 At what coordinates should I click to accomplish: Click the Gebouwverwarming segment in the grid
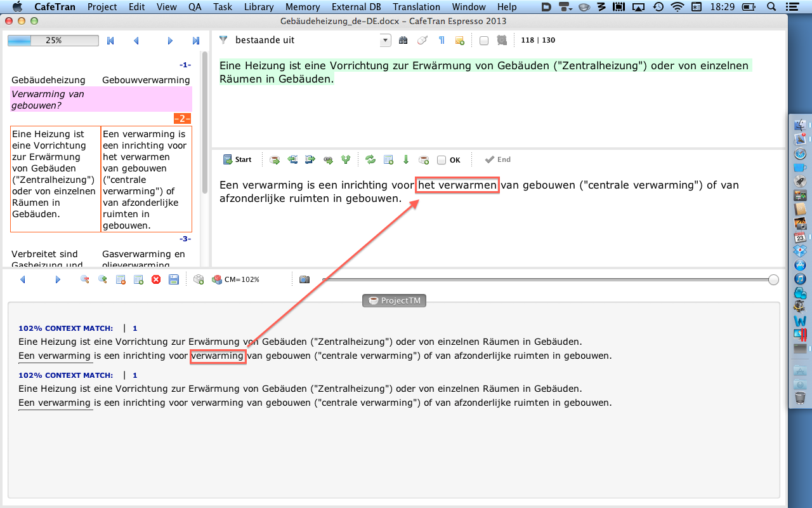146,80
